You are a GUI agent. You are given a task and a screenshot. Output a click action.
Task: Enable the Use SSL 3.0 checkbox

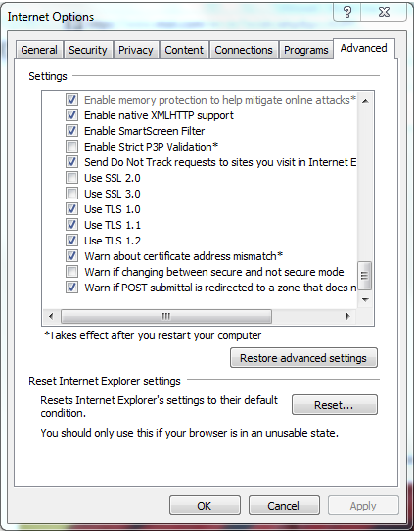click(x=71, y=193)
